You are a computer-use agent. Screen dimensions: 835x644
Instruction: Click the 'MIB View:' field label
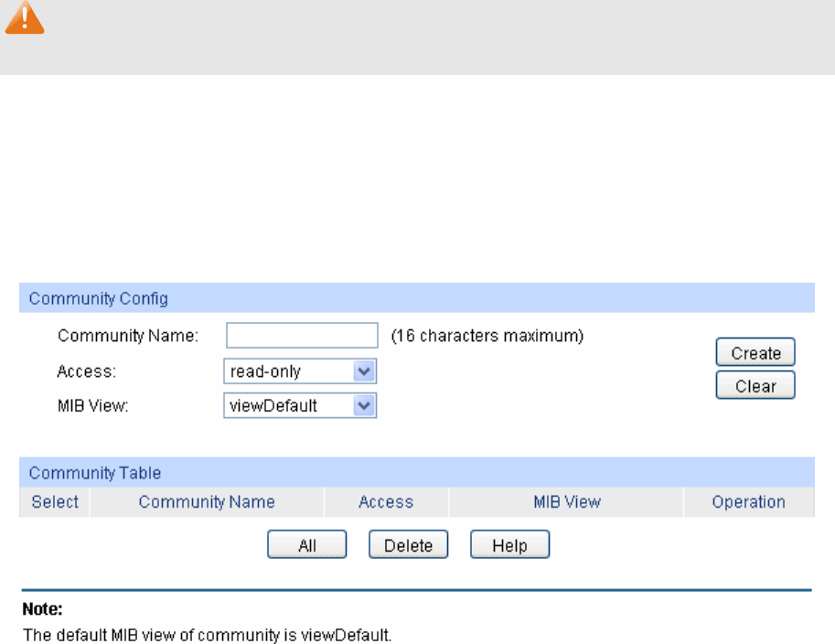(x=92, y=406)
